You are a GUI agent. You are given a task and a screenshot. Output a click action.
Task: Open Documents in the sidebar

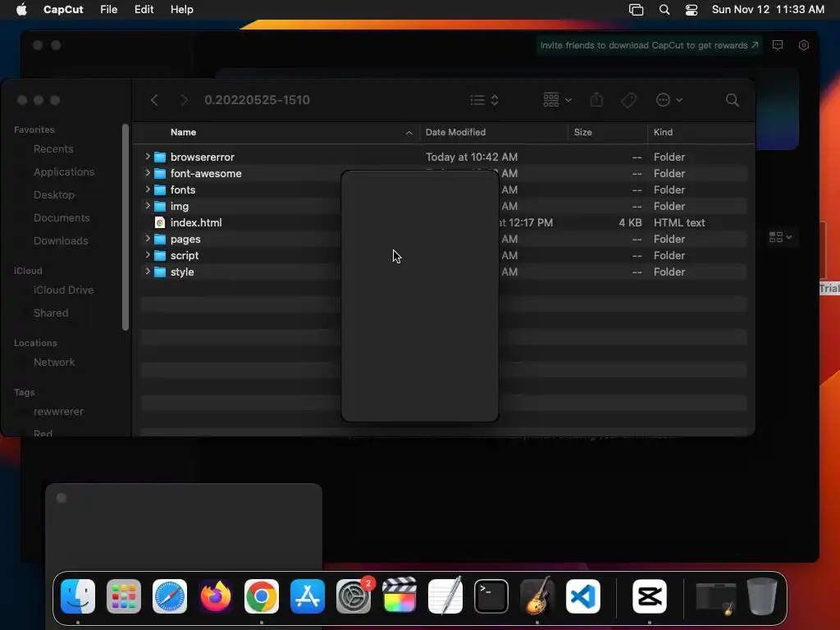click(x=62, y=218)
